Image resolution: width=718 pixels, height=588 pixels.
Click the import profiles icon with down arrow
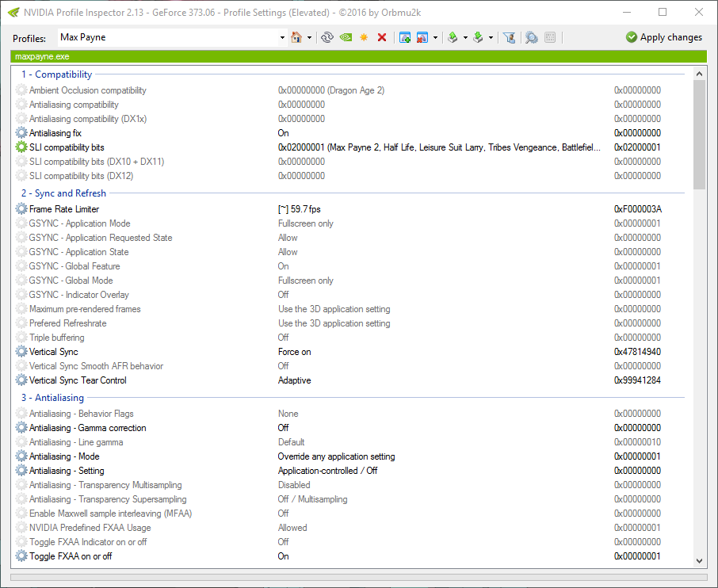tap(478, 37)
